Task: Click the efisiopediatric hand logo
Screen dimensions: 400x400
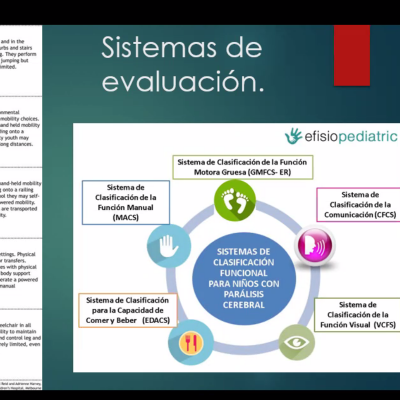Action: tap(293, 136)
